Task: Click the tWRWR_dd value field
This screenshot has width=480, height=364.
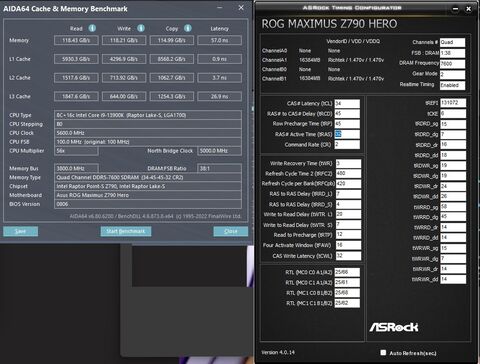Action: point(453,279)
